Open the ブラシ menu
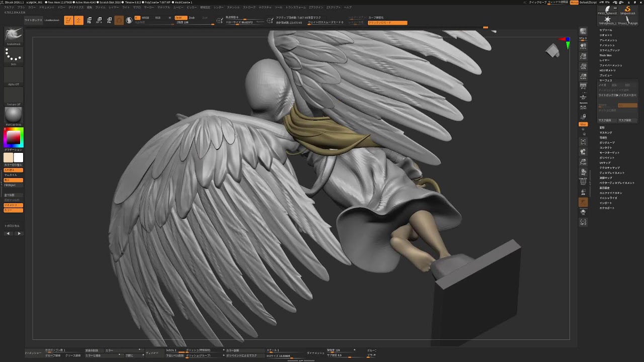Screen dimensions: 644x362 (x=21, y=8)
